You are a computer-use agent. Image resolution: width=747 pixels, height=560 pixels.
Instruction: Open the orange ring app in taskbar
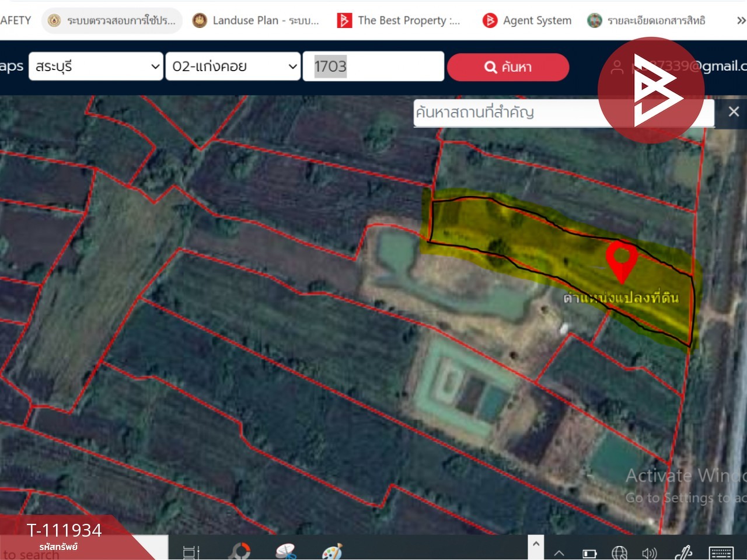tap(239, 551)
